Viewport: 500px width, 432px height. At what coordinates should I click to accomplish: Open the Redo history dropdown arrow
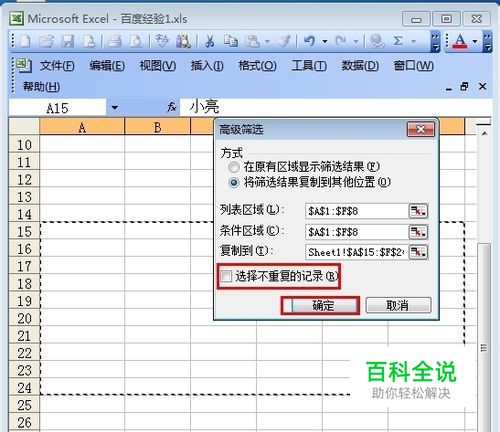click(x=356, y=42)
